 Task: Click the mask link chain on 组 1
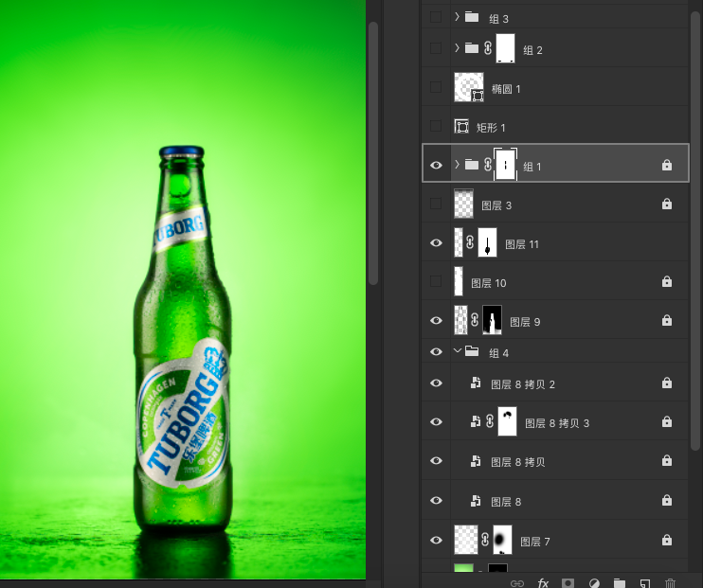[x=488, y=165]
